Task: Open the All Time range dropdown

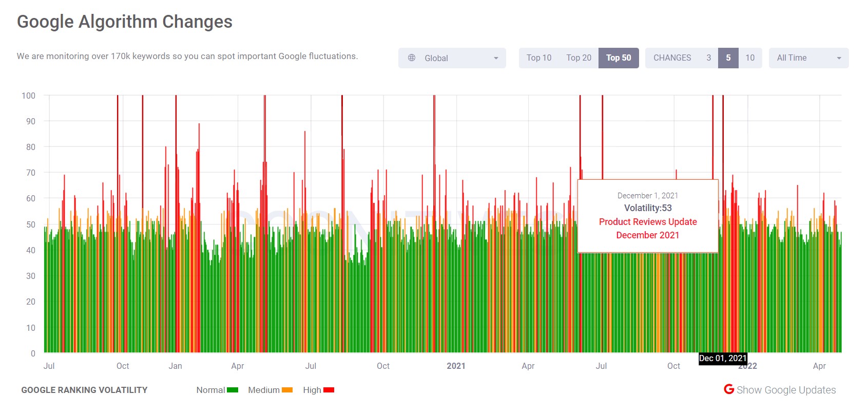Action: point(808,58)
